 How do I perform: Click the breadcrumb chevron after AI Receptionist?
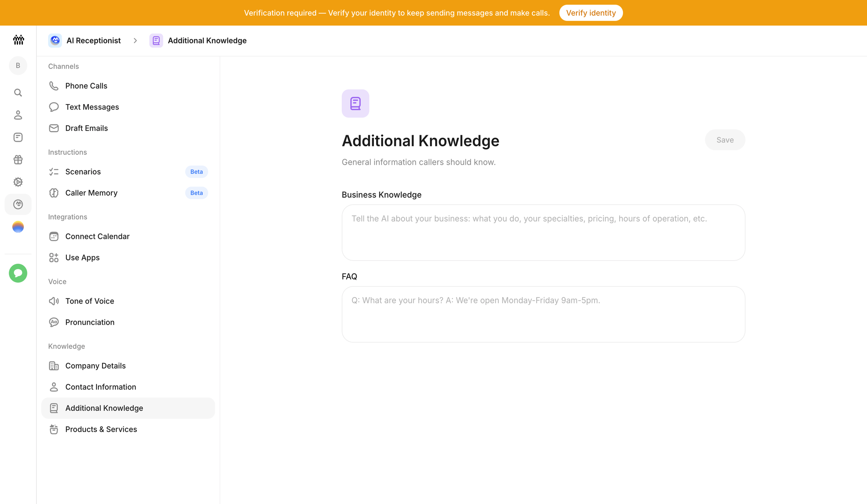pyautogui.click(x=135, y=40)
